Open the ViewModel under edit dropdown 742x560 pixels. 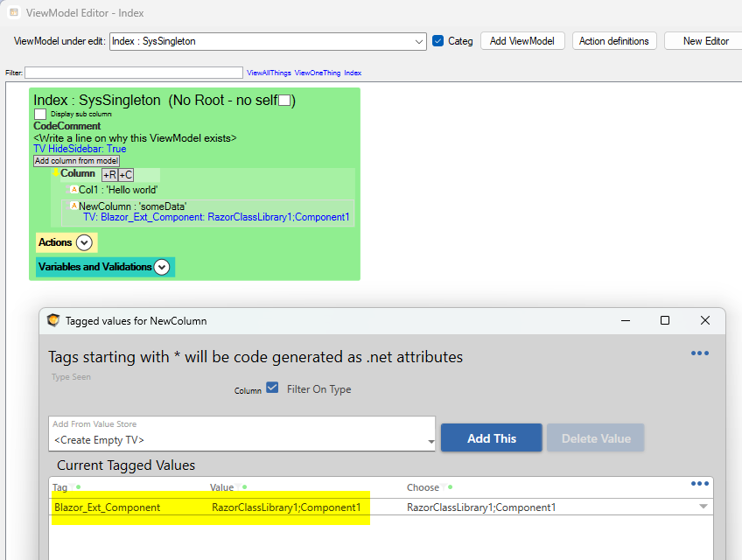(418, 41)
